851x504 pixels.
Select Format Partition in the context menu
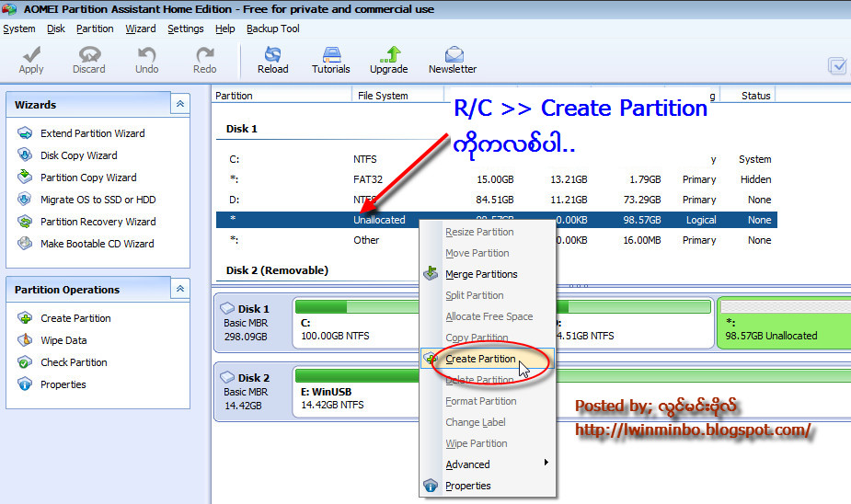[488, 401]
